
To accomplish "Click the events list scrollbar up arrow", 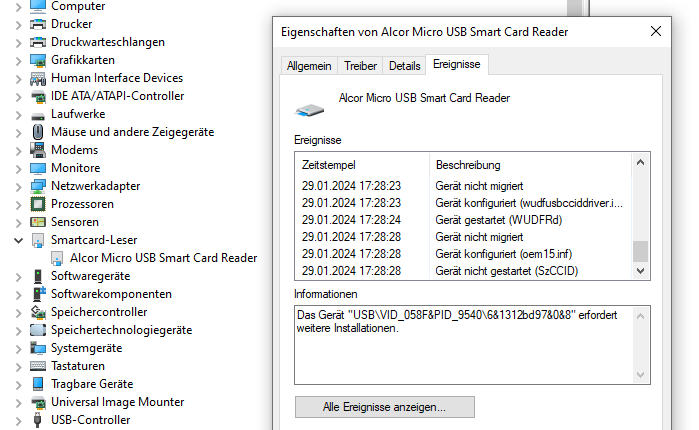I will 641,162.
